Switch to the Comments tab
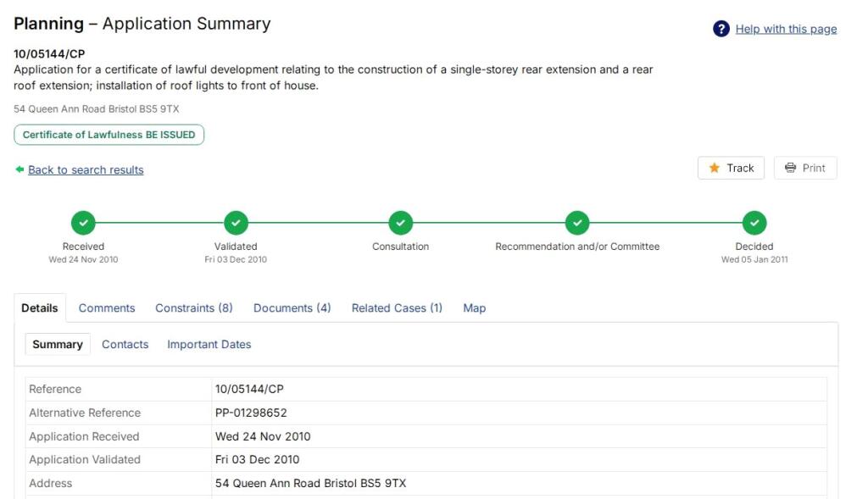The height and width of the screenshot is (499, 868). [107, 308]
